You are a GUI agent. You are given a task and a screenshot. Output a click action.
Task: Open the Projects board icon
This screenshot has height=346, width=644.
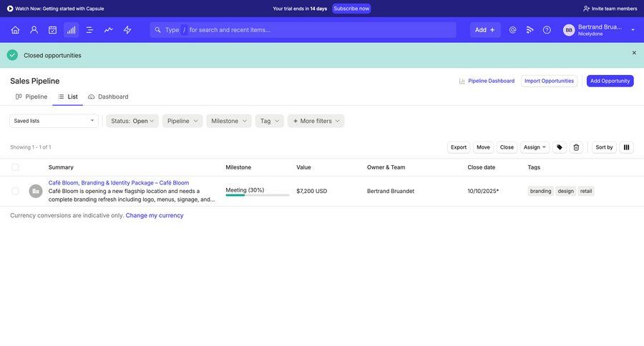pos(89,30)
